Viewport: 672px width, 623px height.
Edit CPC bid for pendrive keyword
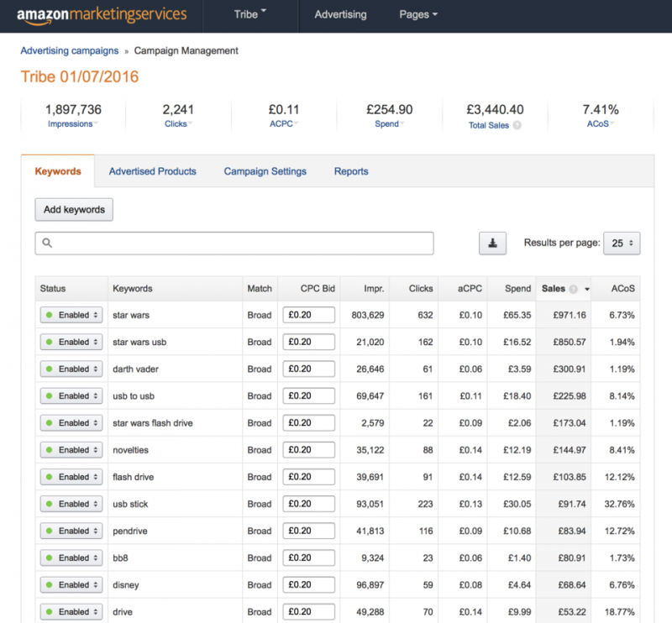(308, 531)
